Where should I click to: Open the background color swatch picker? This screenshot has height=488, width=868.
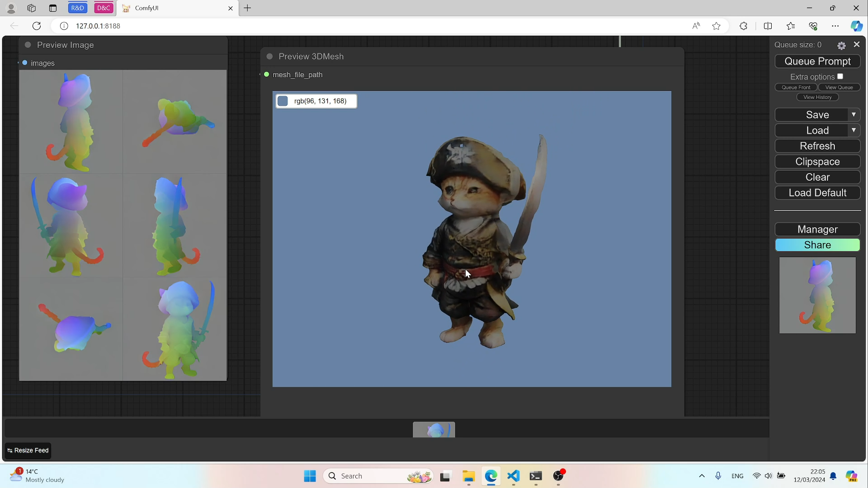pyautogui.click(x=283, y=101)
